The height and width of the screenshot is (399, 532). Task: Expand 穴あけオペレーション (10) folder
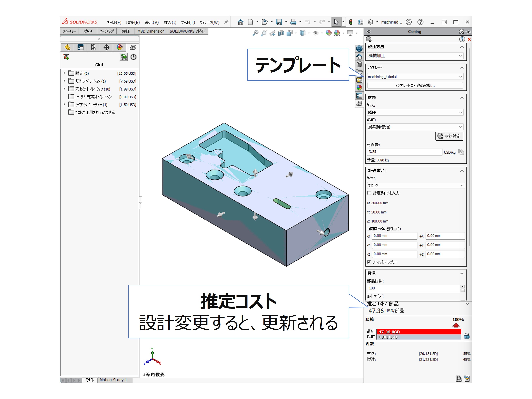click(x=64, y=89)
